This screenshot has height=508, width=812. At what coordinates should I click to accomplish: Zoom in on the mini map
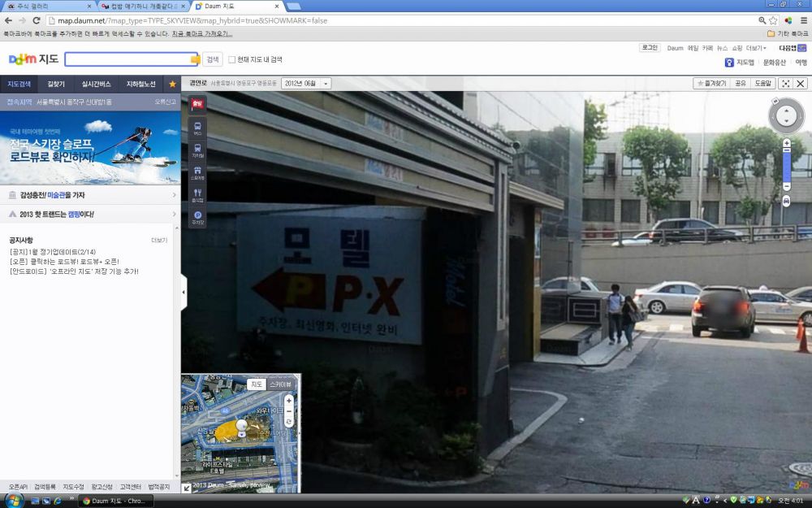point(289,400)
